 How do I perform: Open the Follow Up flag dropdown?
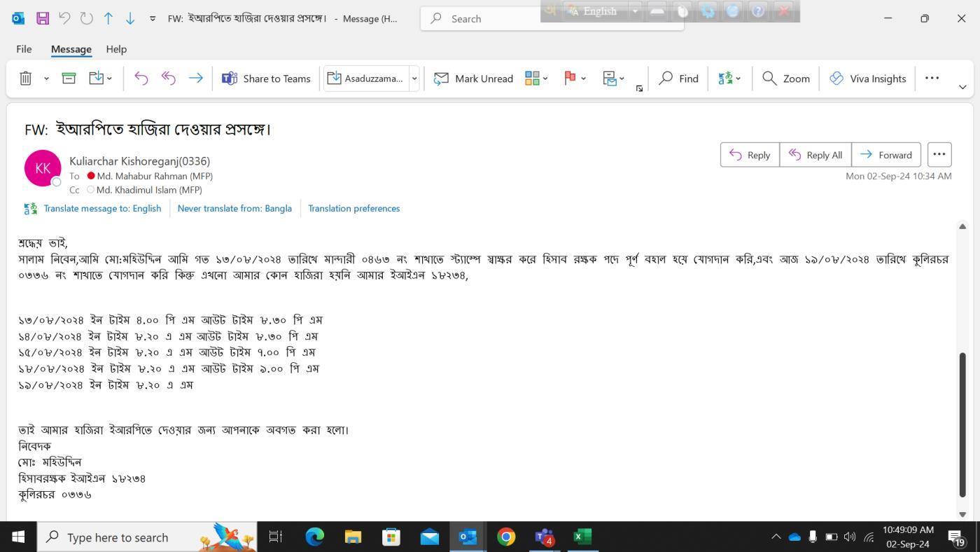(575, 78)
